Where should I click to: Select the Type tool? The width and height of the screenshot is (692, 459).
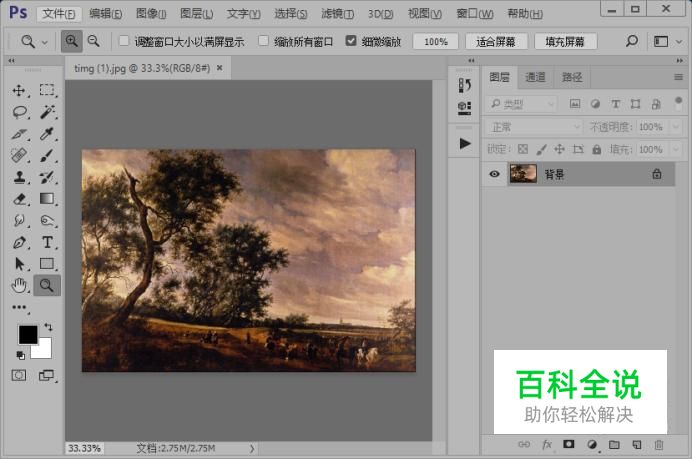[x=47, y=242]
